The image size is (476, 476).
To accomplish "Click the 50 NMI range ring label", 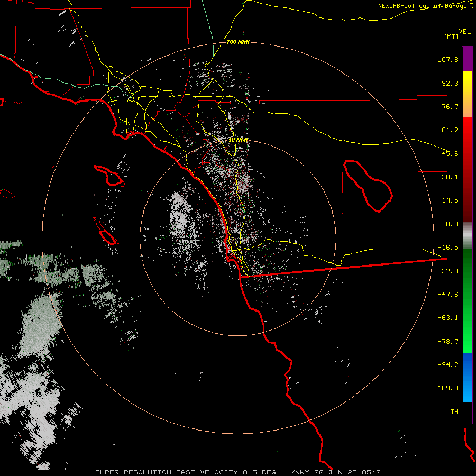I will point(239,140).
